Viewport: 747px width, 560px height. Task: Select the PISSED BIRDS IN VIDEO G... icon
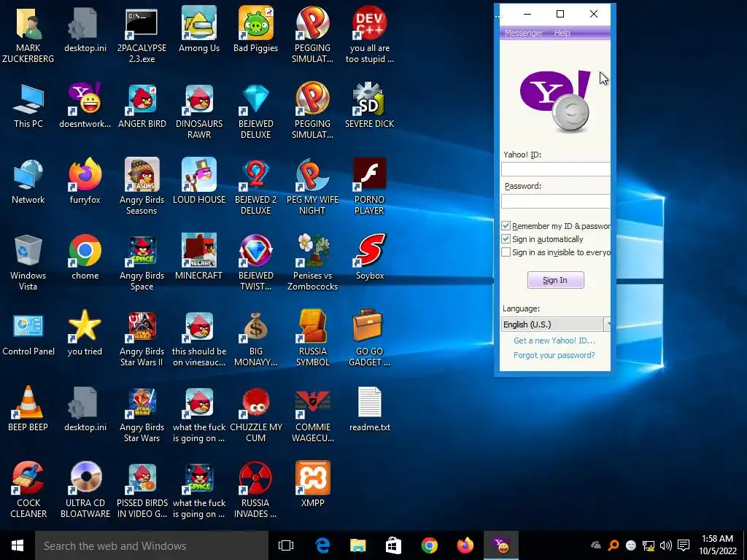(142, 489)
